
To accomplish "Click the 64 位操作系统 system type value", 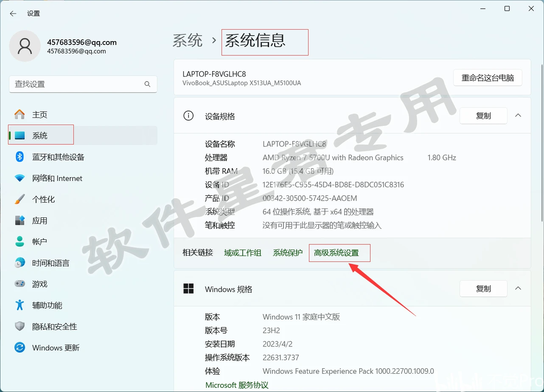I will pos(318,212).
